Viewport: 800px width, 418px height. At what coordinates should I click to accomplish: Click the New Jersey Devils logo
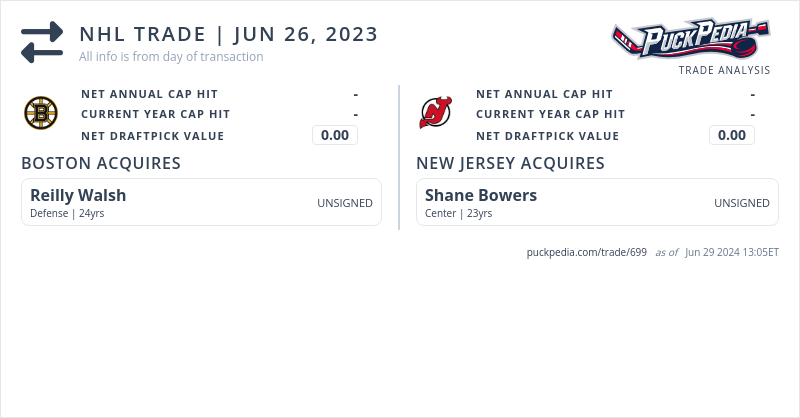pos(435,113)
